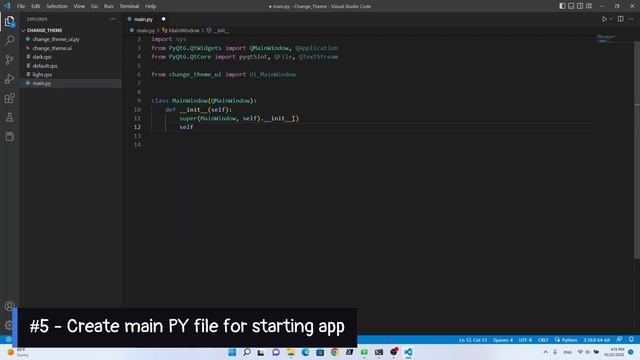Screen dimensions: 640x360
Task: Open the Search view in activity bar
Action: (9, 40)
